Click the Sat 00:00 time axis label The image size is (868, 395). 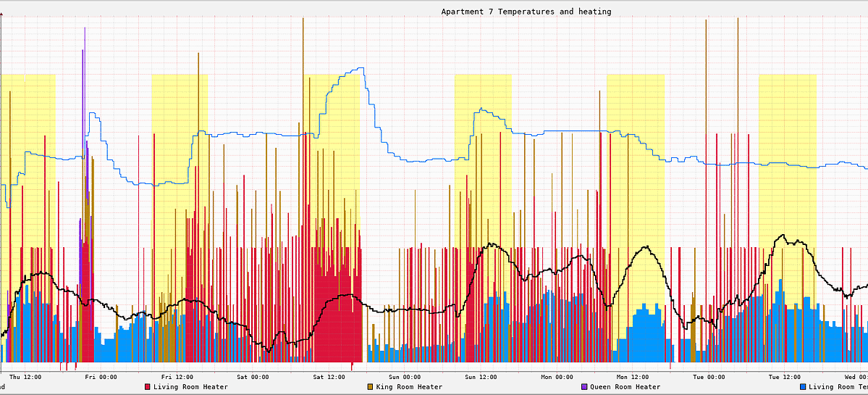coord(253,377)
